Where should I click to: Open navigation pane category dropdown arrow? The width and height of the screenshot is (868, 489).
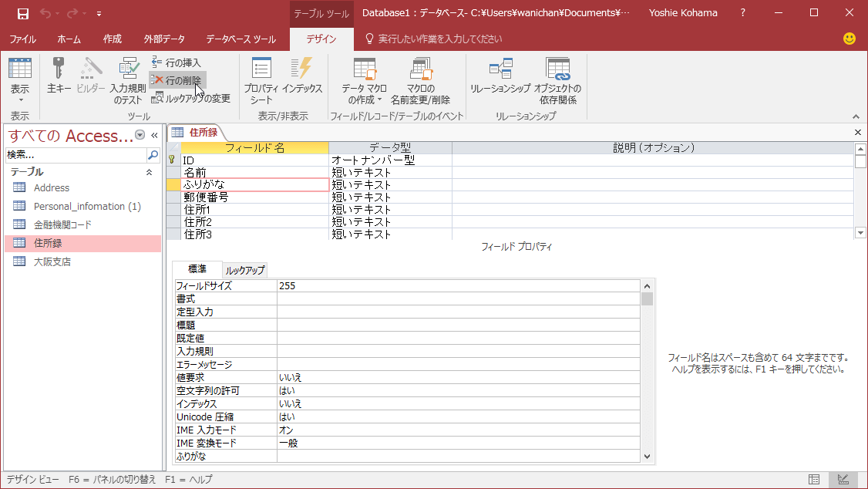click(x=140, y=134)
